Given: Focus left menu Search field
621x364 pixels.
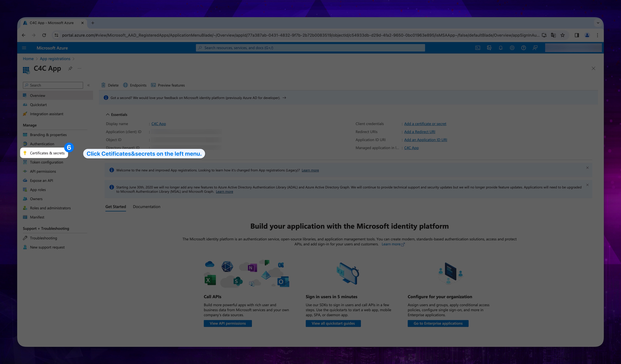Looking at the screenshot, I should click(x=53, y=85).
